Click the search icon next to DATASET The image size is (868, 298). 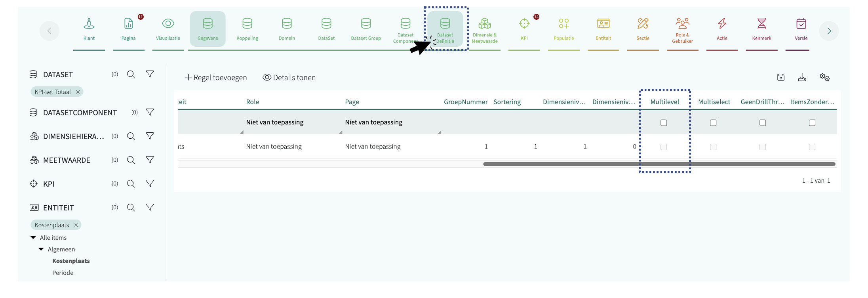coord(131,74)
